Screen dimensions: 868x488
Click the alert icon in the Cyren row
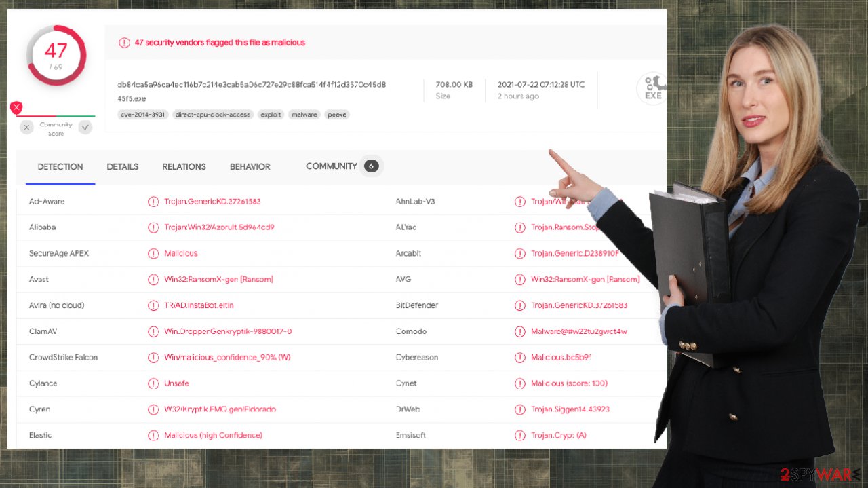pos(153,409)
